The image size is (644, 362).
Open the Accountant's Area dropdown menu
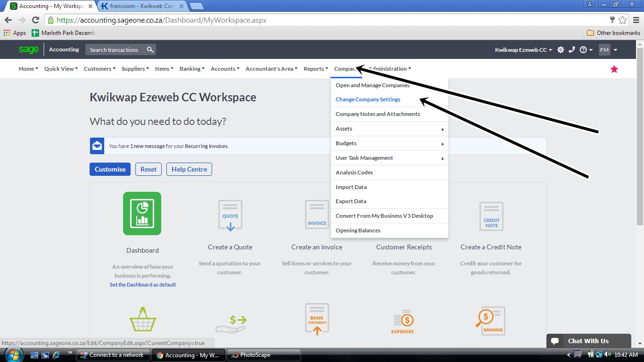[272, 69]
